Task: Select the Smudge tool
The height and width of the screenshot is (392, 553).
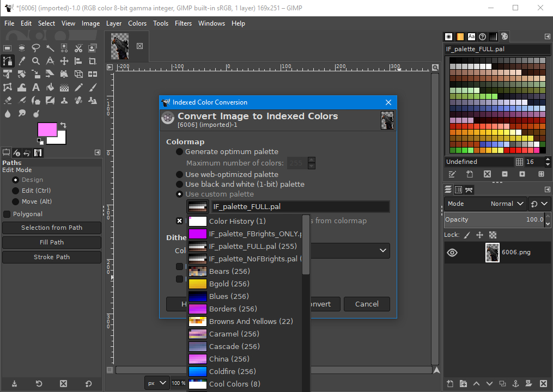Action: (22, 113)
